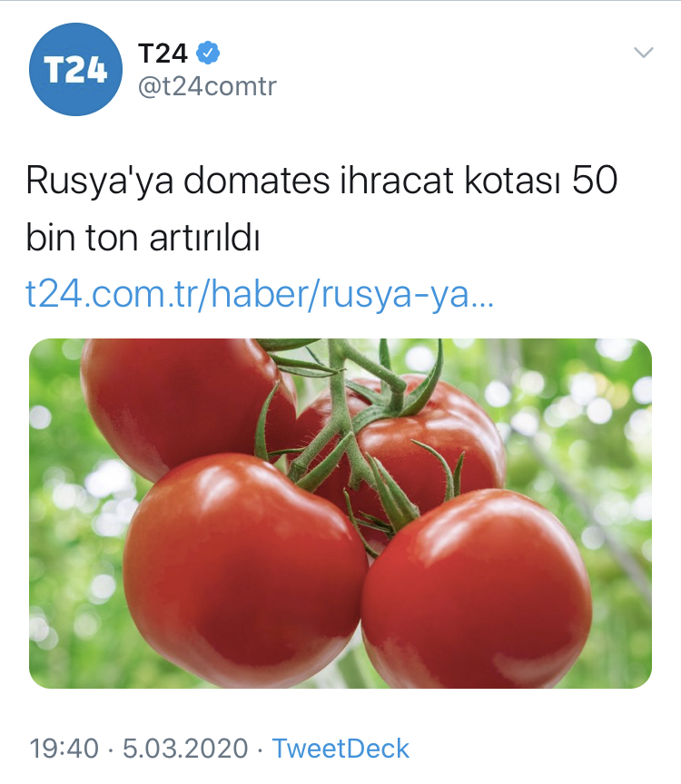
Task: Click the front-right tomato in the photo
Action: (477, 590)
